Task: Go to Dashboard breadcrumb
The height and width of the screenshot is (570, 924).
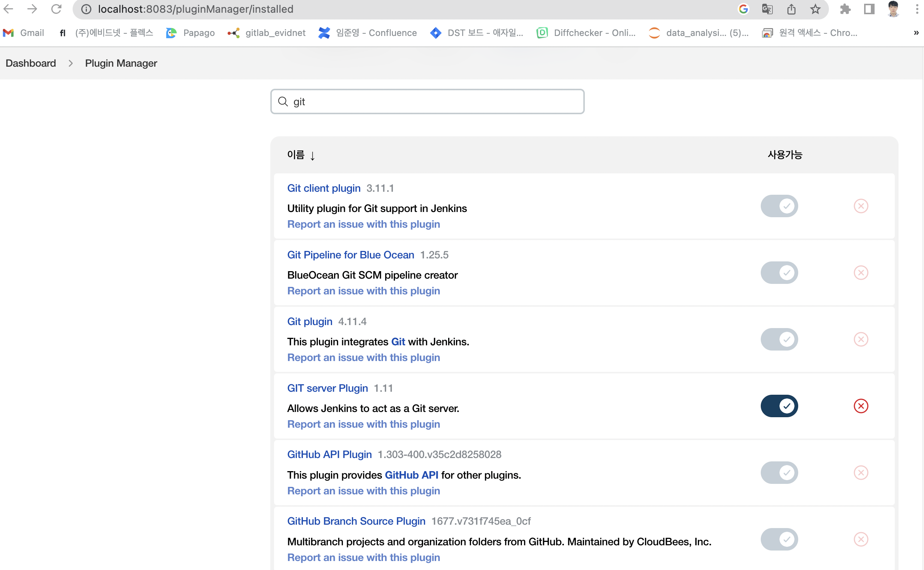Action: (x=31, y=63)
